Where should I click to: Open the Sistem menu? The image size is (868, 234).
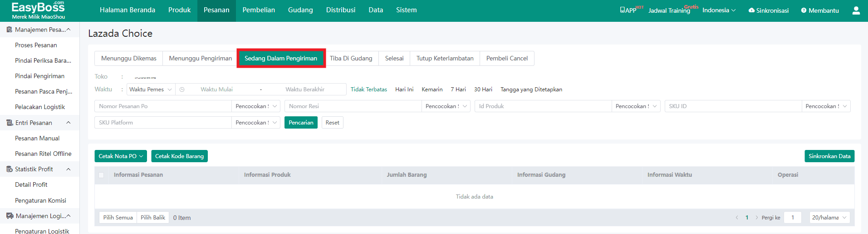[x=407, y=10]
